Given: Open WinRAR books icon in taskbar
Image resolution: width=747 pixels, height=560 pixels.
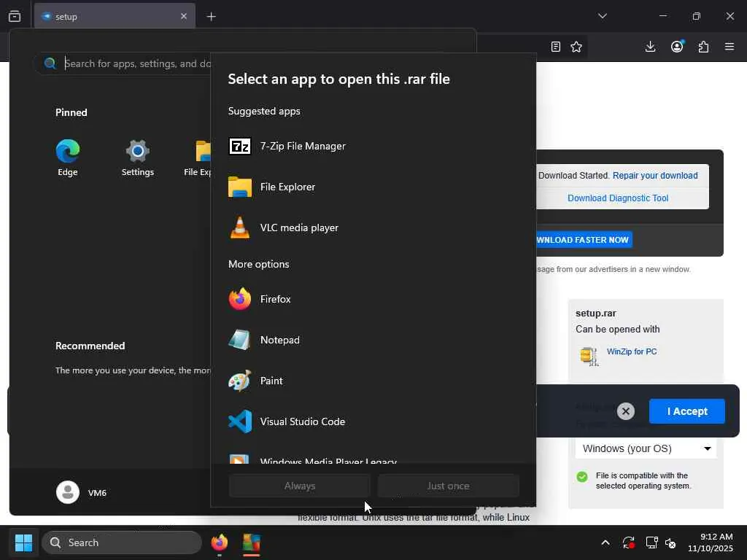Looking at the screenshot, I should pyautogui.click(x=252, y=542).
